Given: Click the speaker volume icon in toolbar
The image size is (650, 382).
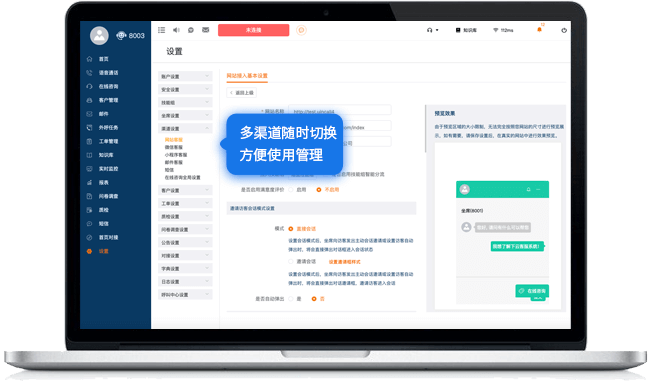Looking at the screenshot, I should (x=176, y=30).
